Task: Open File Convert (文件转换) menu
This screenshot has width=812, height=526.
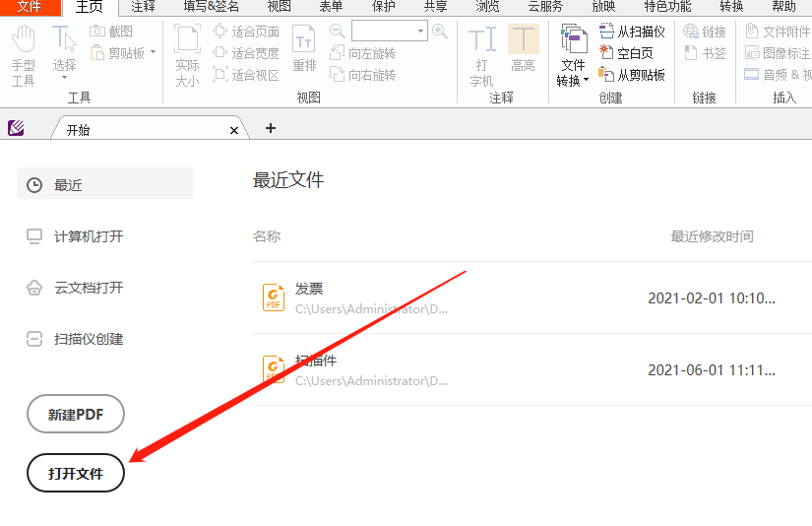Action: pyautogui.click(x=573, y=56)
